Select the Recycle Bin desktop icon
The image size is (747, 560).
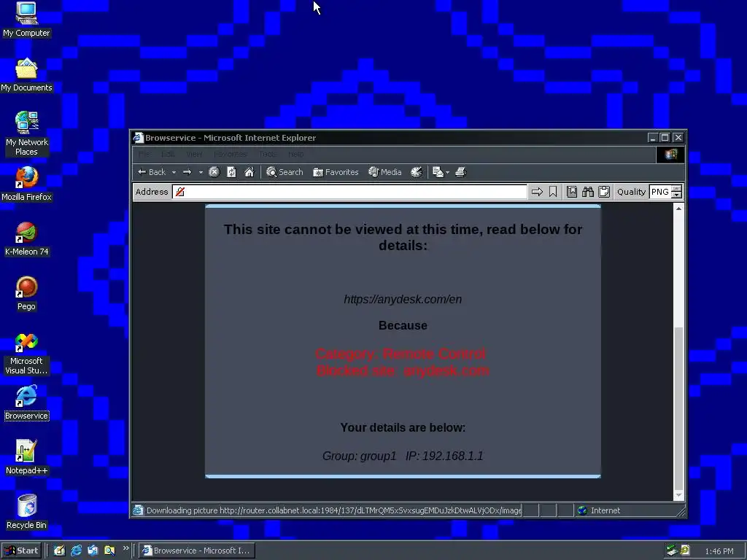tap(26, 513)
